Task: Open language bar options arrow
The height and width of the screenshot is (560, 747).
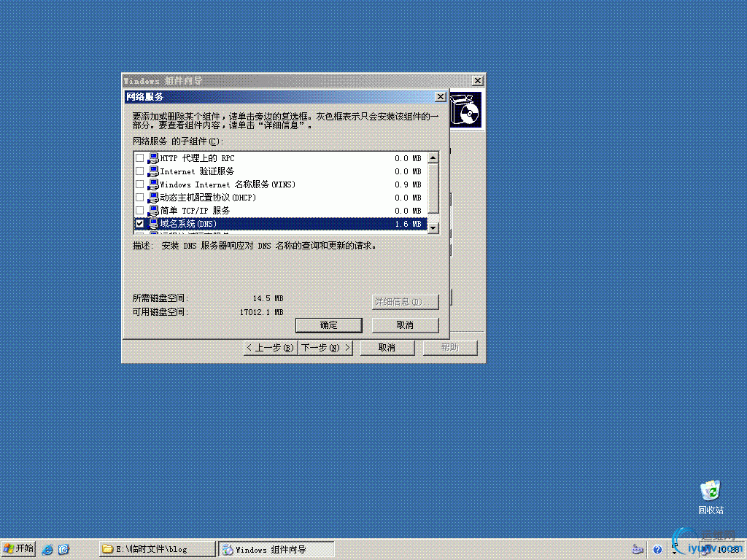Action: (x=674, y=553)
